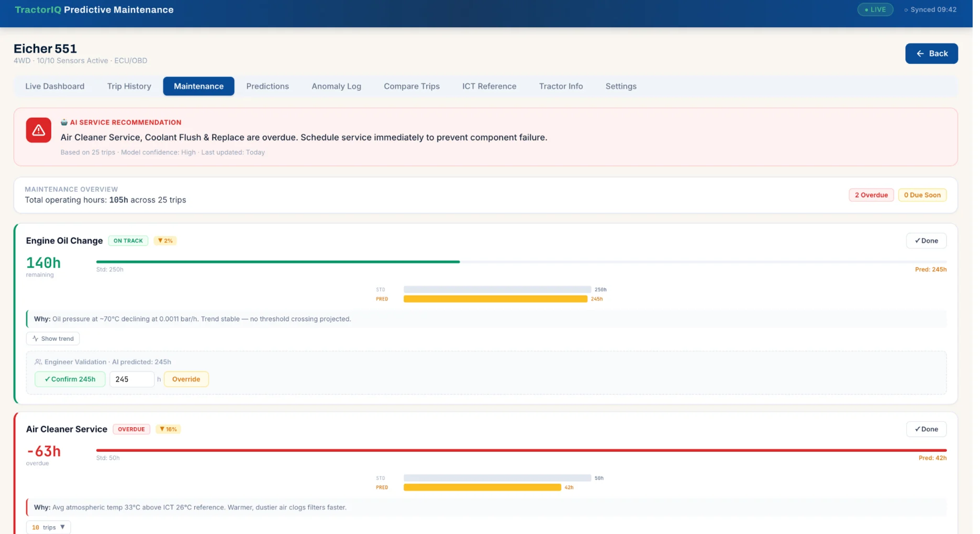Select the Maintenance tab
Screen dimensions: 980x534
click(x=198, y=86)
